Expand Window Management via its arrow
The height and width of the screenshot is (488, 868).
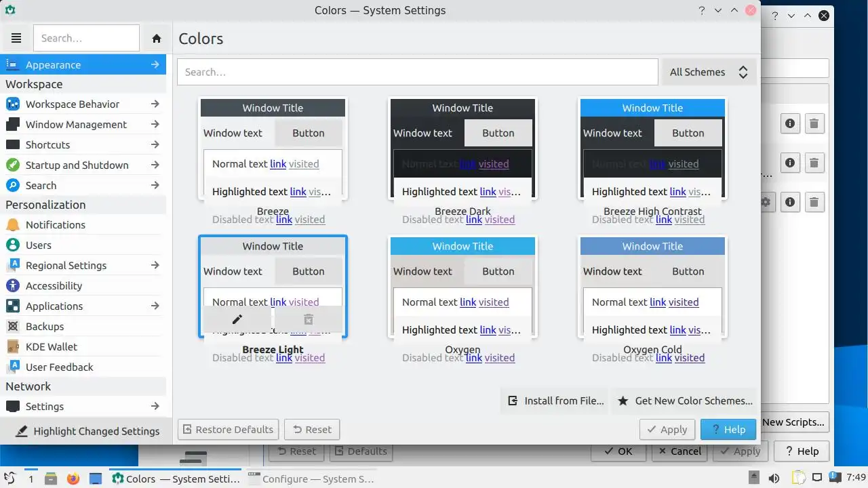click(155, 125)
